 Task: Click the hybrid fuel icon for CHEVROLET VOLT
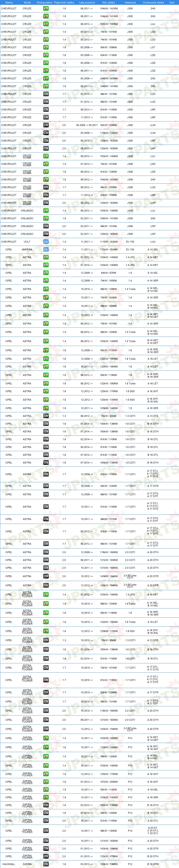[x=46, y=242]
